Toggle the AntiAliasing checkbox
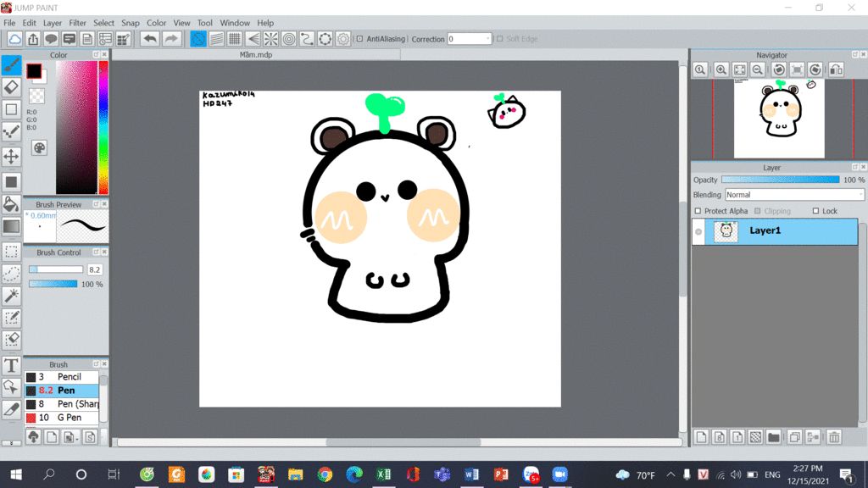The width and height of the screenshot is (868, 488). (359, 39)
